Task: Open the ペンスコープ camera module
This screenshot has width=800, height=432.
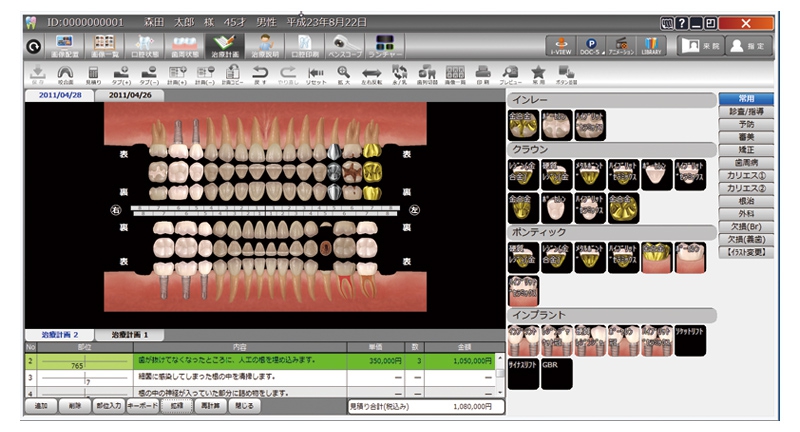Action: [x=347, y=46]
